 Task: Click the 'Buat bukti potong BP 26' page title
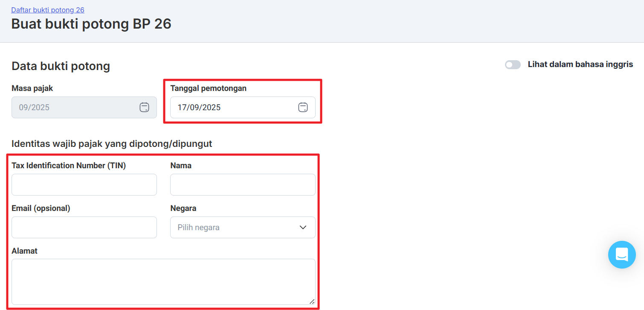91,24
